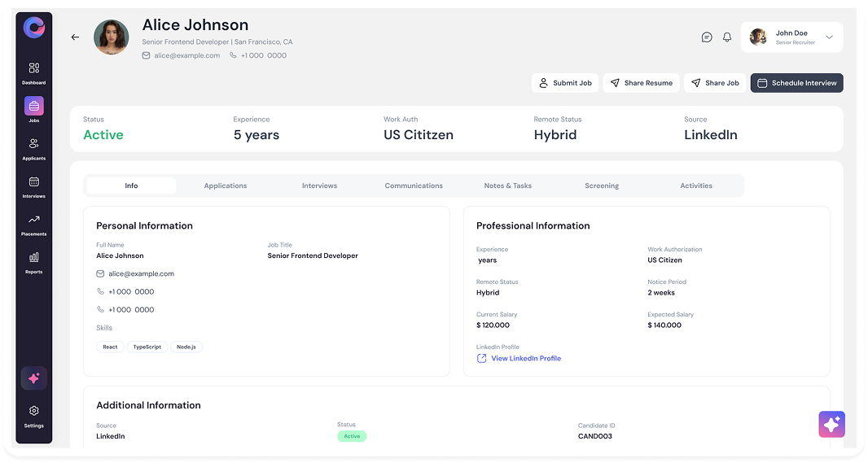Open the chat messages icon
868x463 pixels.
coord(706,37)
